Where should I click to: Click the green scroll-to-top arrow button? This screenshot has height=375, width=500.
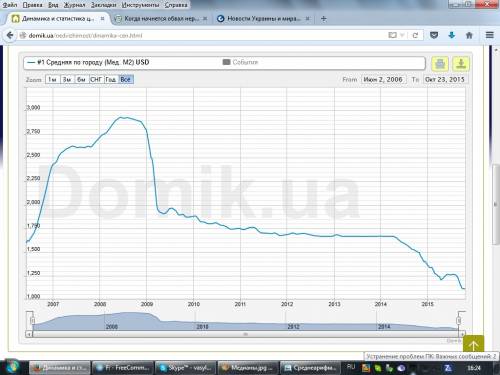(x=473, y=344)
